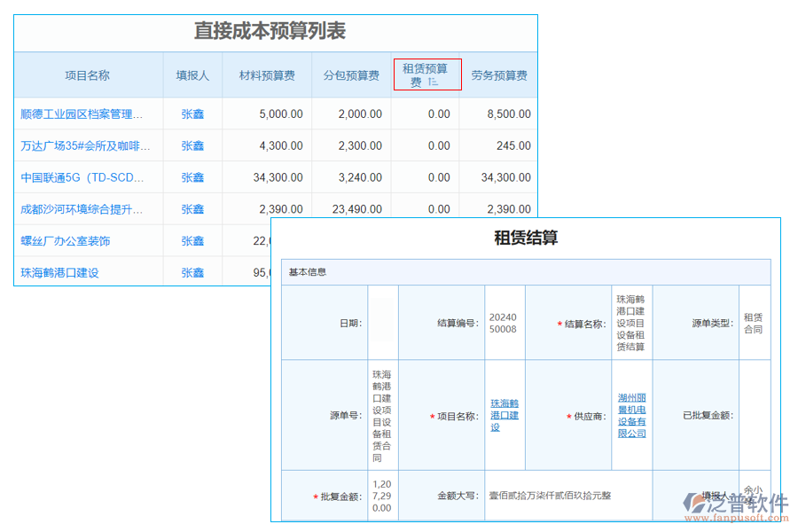
Task: Open project 顺德工业园区档案管理 from the list
Action: coord(82,113)
